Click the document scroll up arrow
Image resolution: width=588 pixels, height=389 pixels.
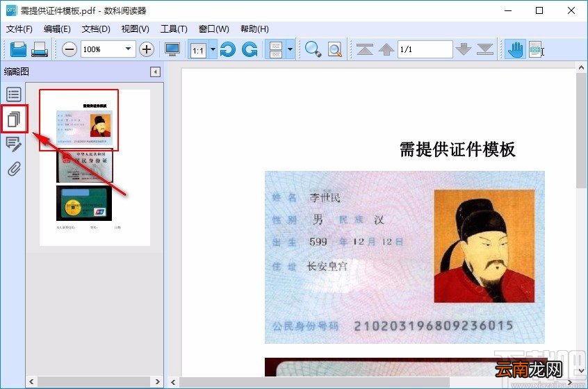click(x=581, y=68)
